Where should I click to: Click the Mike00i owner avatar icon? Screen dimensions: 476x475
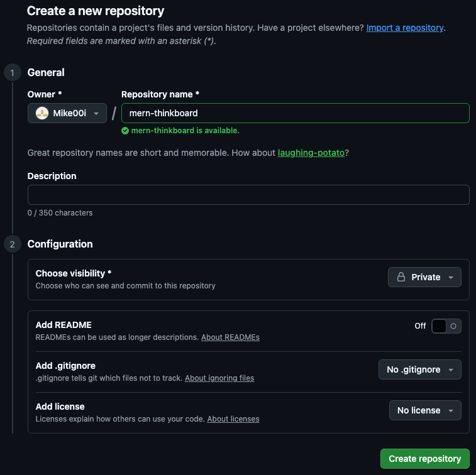tap(42, 113)
